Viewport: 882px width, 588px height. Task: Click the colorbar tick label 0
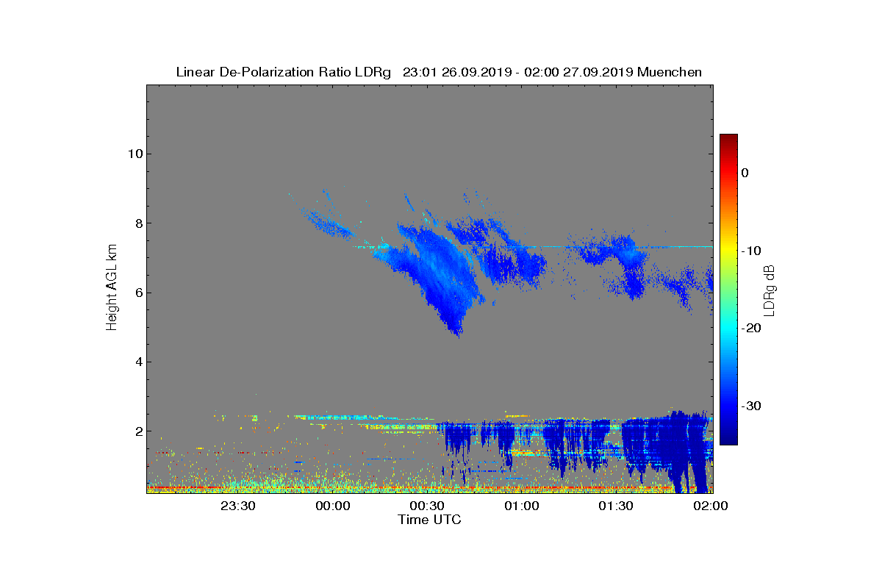point(745,173)
